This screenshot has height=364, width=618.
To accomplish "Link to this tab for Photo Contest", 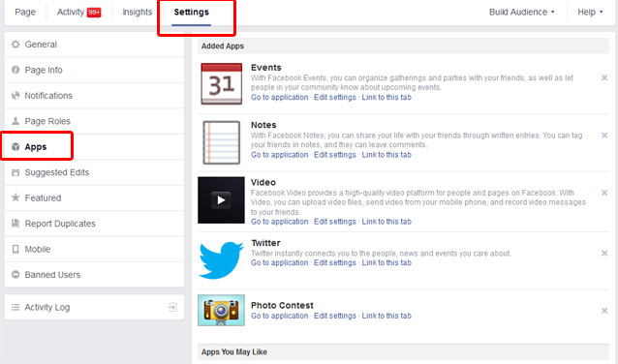I will click(x=386, y=316).
